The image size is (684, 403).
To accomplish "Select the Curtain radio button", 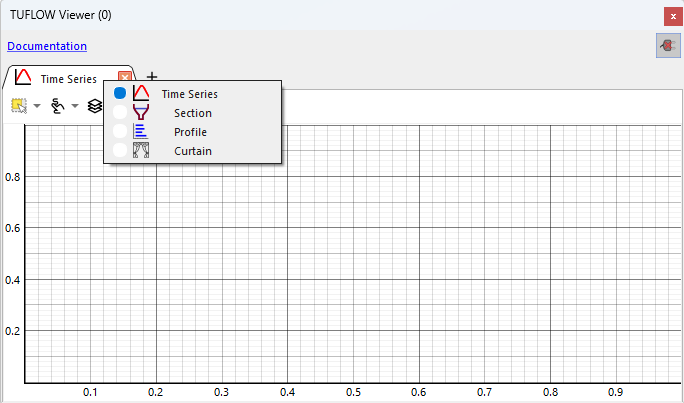I will point(120,150).
